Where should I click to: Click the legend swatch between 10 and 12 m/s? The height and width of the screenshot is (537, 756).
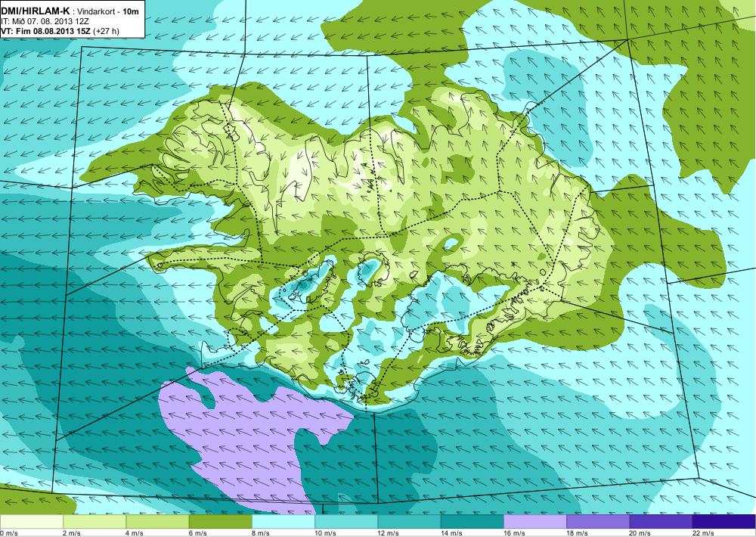(x=346, y=522)
